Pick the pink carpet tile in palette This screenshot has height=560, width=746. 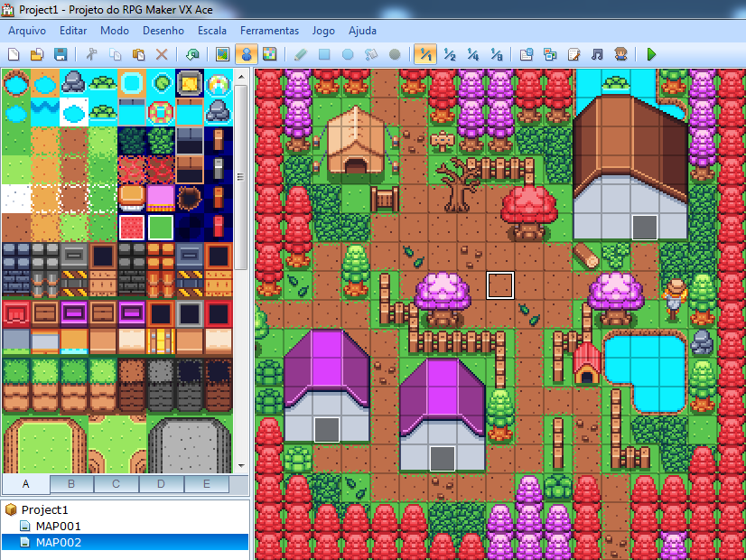161,199
